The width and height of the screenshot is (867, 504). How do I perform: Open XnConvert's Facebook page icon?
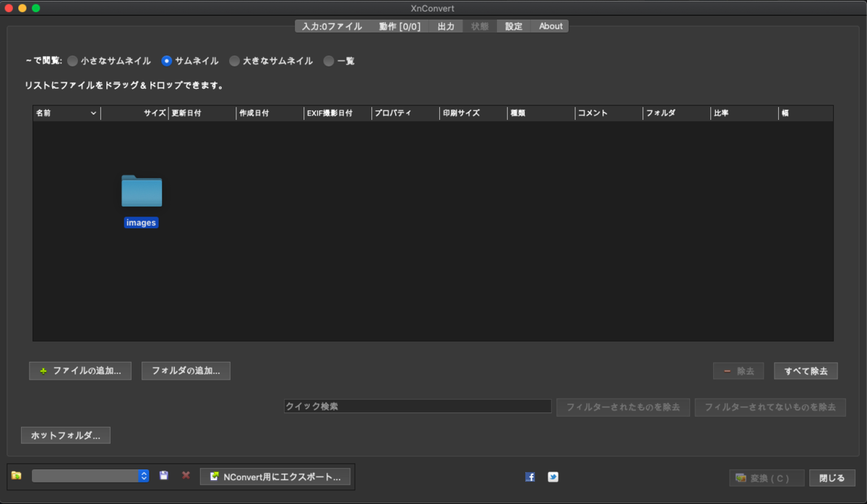[530, 477]
